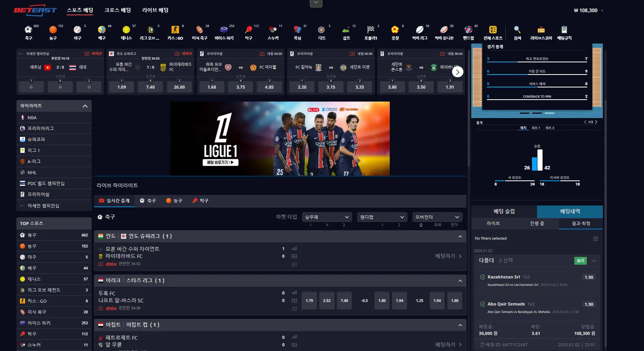This screenshot has width=644, height=351.
Task: Open the 럭비 리그 icon
Action: (420, 30)
